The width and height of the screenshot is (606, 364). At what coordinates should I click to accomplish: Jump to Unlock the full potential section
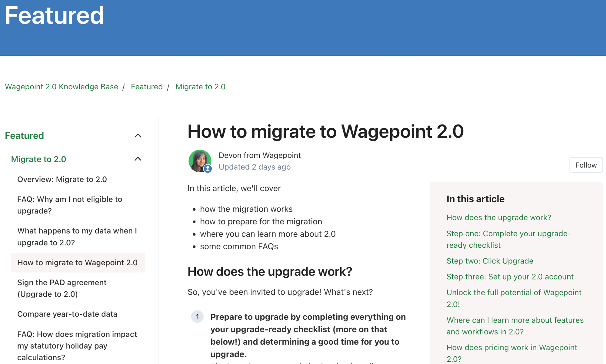pyautogui.click(x=514, y=298)
